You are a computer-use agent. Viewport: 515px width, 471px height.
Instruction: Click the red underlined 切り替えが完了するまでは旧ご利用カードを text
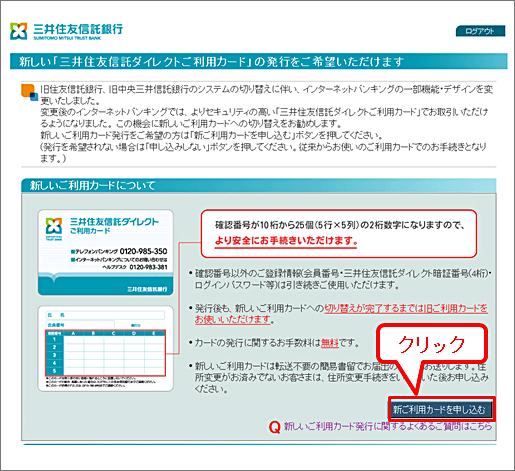click(x=406, y=308)
